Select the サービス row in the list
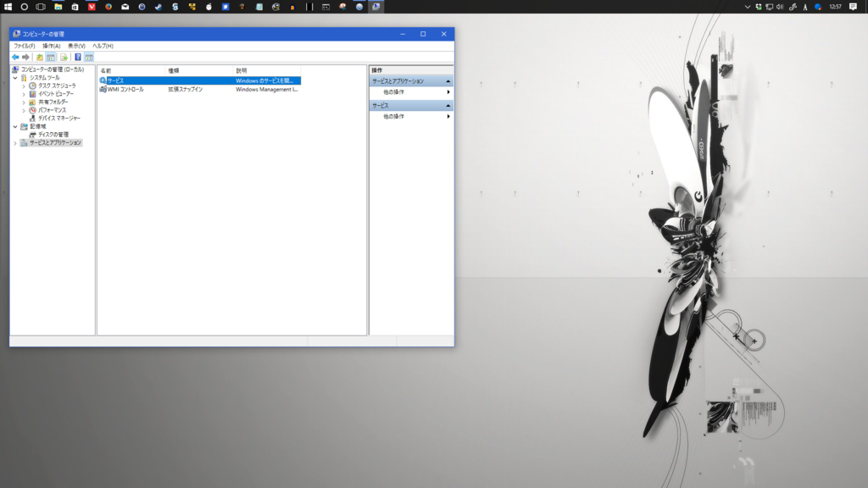 pyautogui.click(x=200, y=80)
